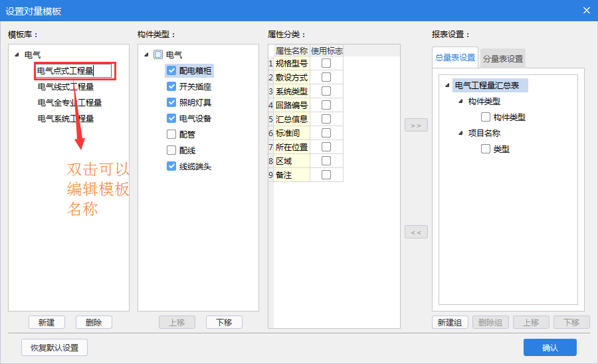The width and height of the screenshot is (598, 364).
Task: Check the 配线 component checkbox
Action: click(171, 150)
